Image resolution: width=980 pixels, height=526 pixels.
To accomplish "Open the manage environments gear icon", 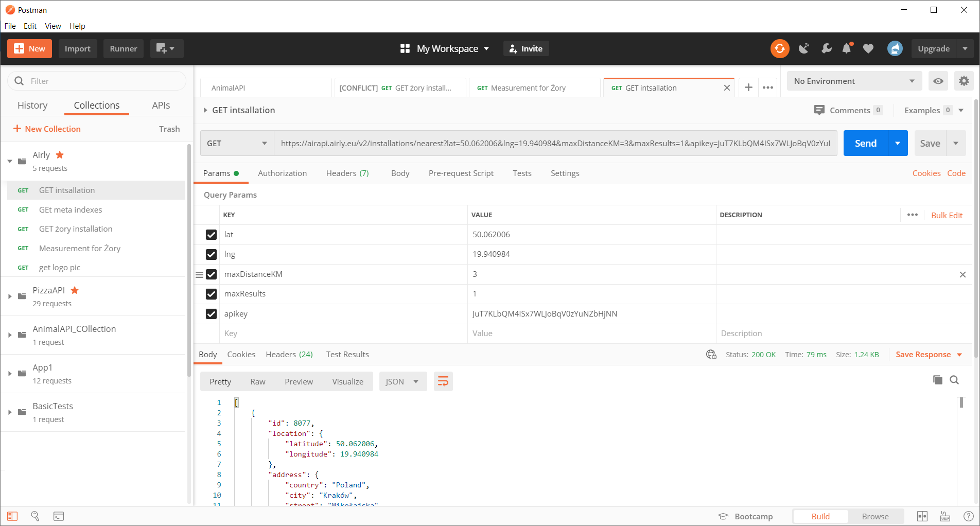I will [x=964, y=81].
